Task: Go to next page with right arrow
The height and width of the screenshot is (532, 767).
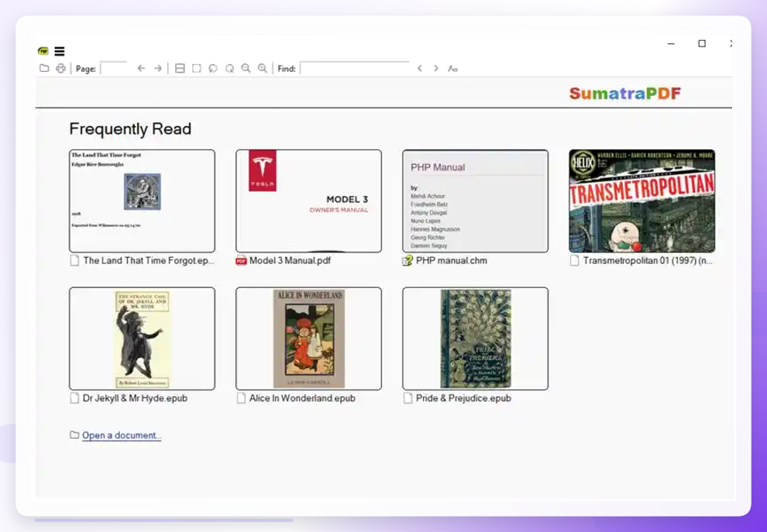Action: coord(158,68)
